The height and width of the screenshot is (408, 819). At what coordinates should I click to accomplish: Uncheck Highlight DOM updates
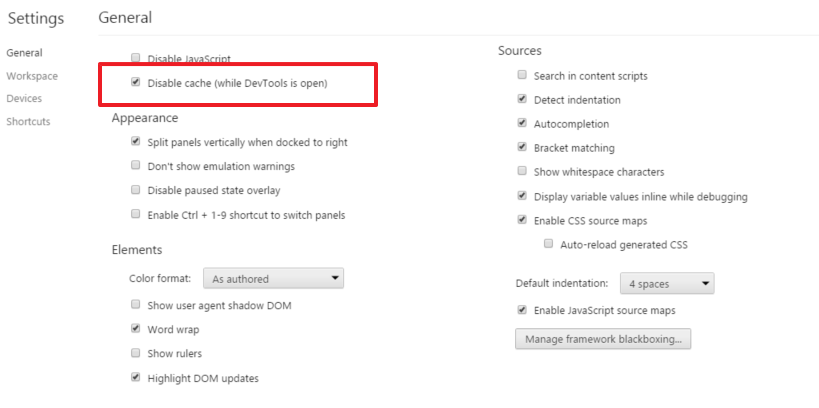coord(136,377)
